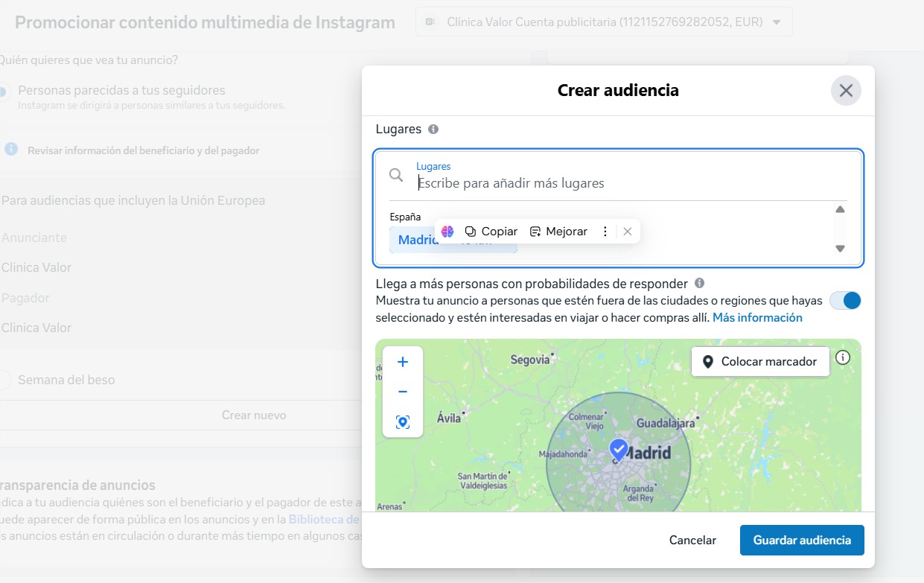Image resolution: width=924 pixels, height=583 pixels.
Task: Click the 'Crear audiencia' dialog title
Action: click(x=618, y=91)
